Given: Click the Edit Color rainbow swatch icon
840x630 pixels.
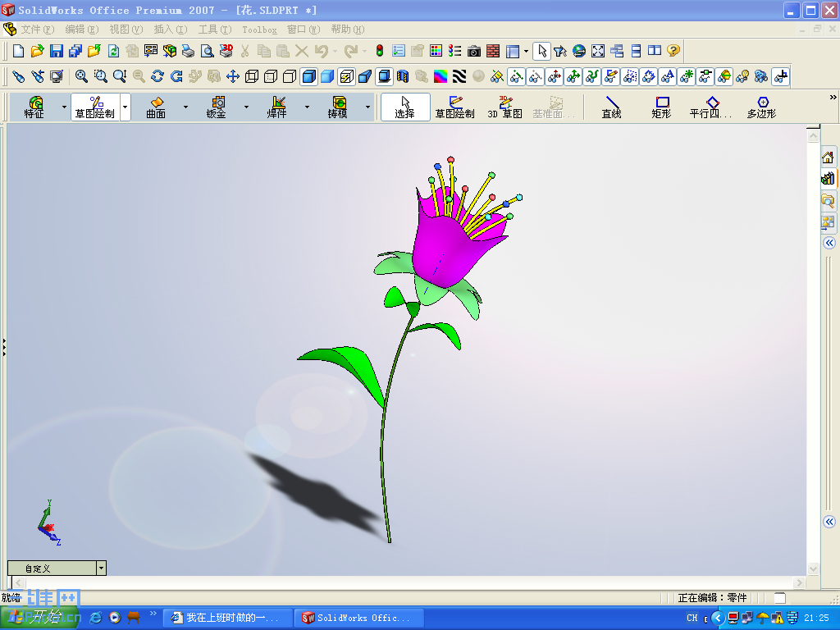Looking at the screenshot, I should [440, 76].
